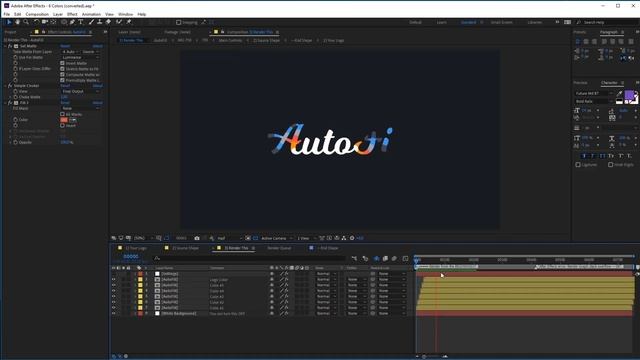Screen dimensions: 640x360
Task: Select the Type tool
Action: click(x=81, y=22)
